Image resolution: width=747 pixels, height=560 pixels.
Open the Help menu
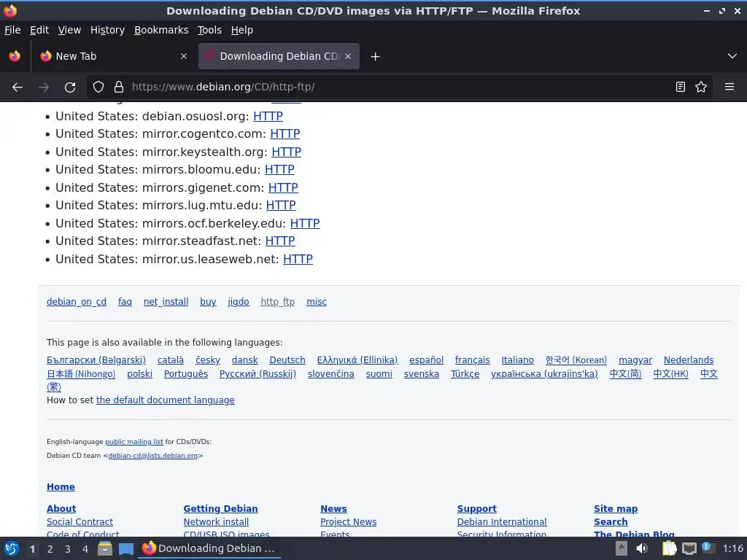[242, 30]
